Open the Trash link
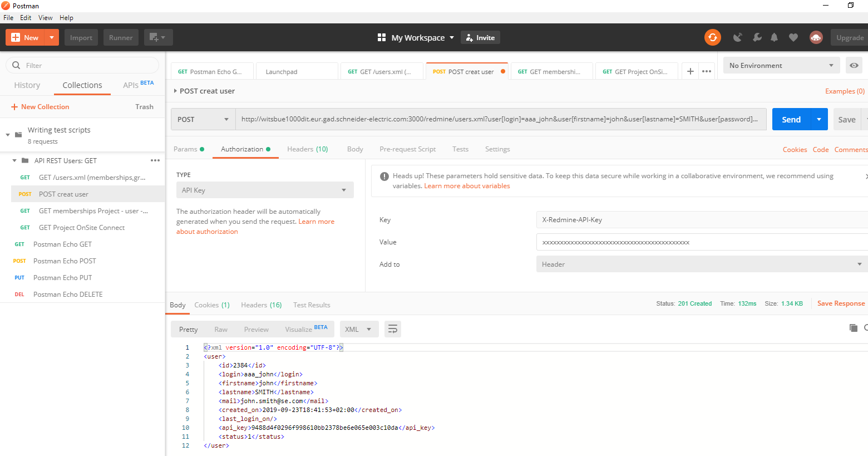The width and height of the screenshot is (868, 456). point(144,107)
